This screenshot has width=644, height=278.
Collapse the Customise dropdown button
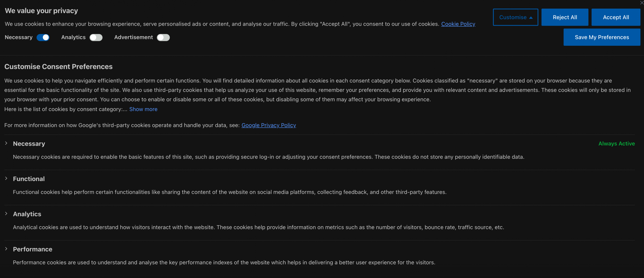[x=515, y=17]
